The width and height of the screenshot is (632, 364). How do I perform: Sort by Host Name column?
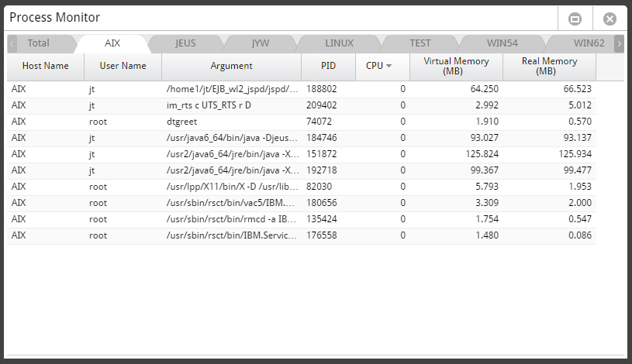coord(46,66)
